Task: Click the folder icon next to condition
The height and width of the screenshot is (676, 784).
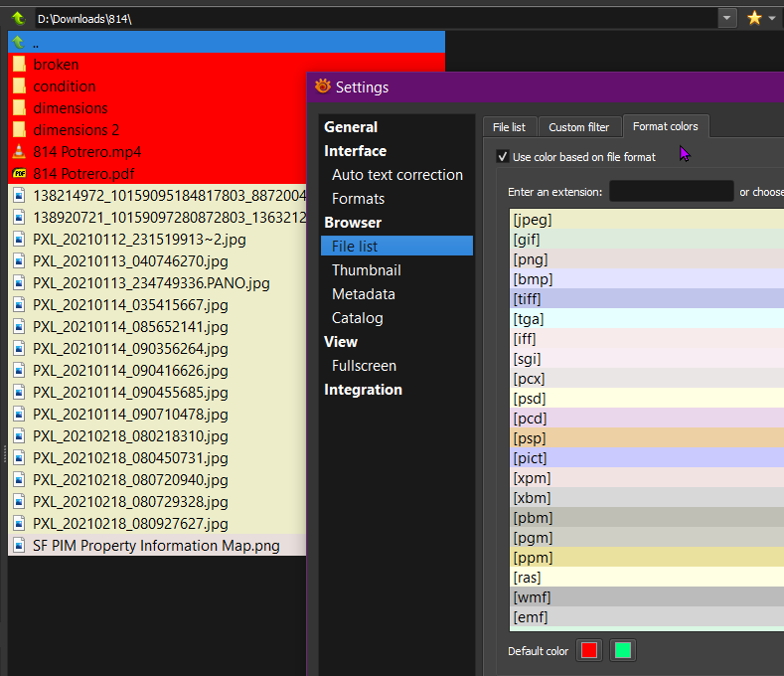Action: 19,86
